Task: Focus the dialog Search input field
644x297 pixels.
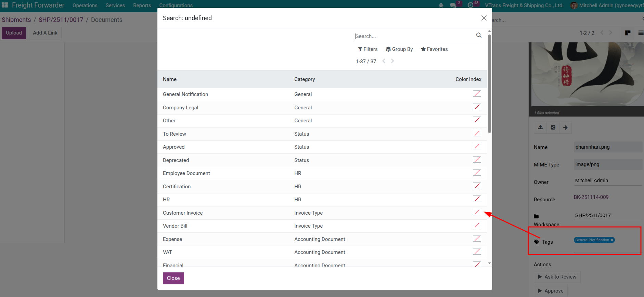Action: tap(414, 36)
